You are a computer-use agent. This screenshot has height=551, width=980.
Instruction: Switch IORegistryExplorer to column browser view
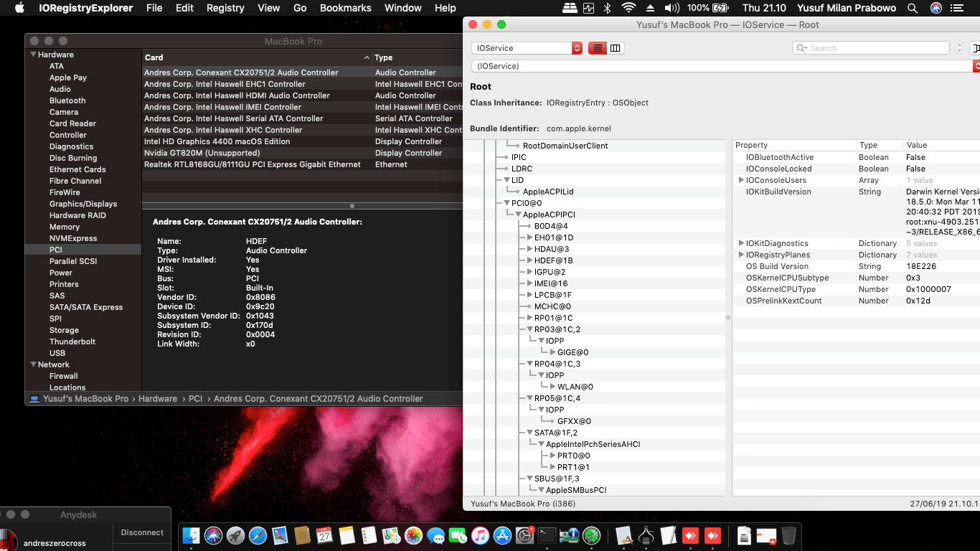(x=616, y=48)
